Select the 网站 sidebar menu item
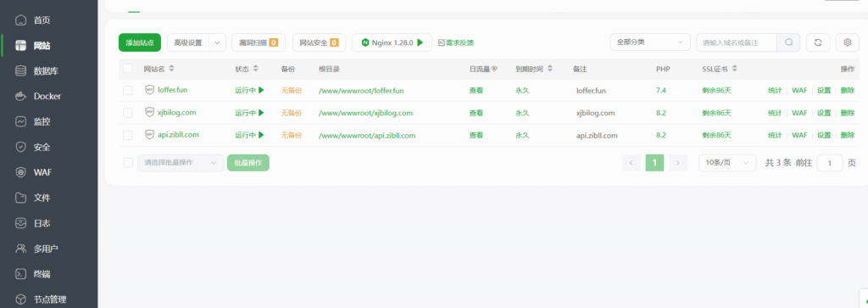 pos(48,46)
